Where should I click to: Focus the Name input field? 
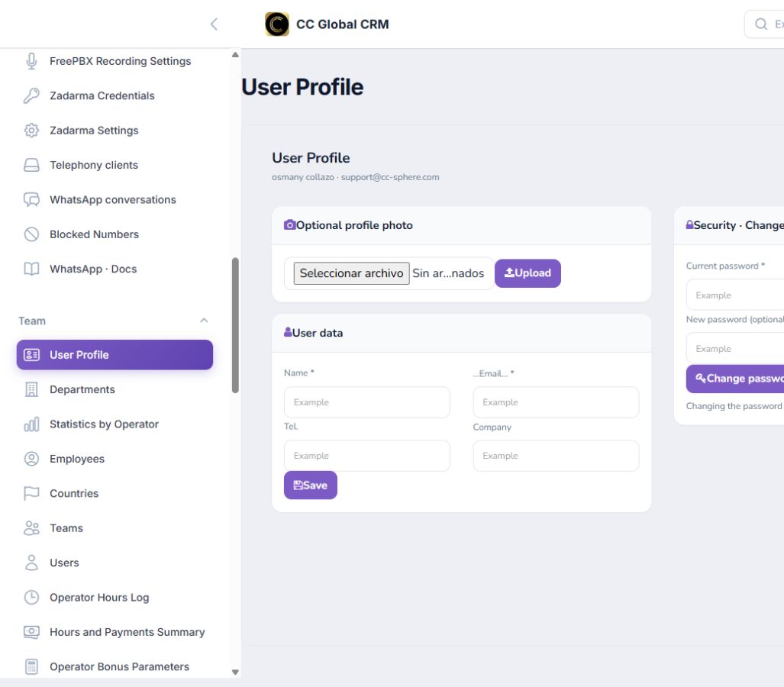pyautogui.click(x=367, y=402)
